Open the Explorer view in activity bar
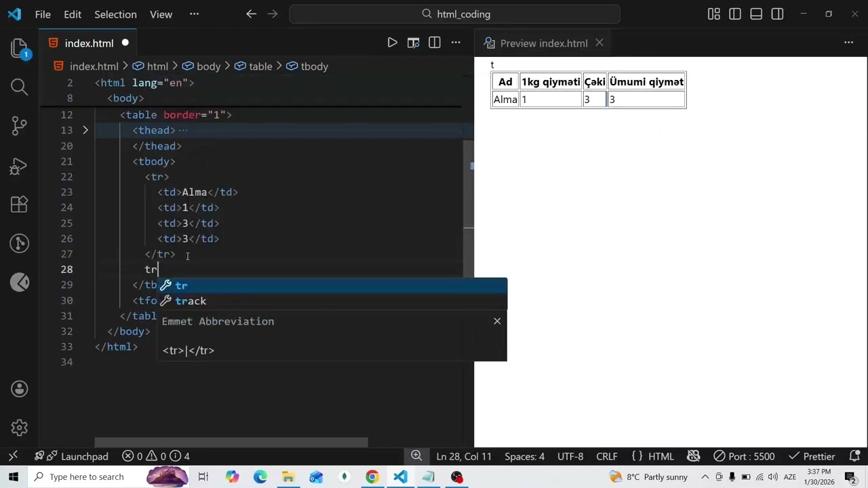 [x=19, y=47]
